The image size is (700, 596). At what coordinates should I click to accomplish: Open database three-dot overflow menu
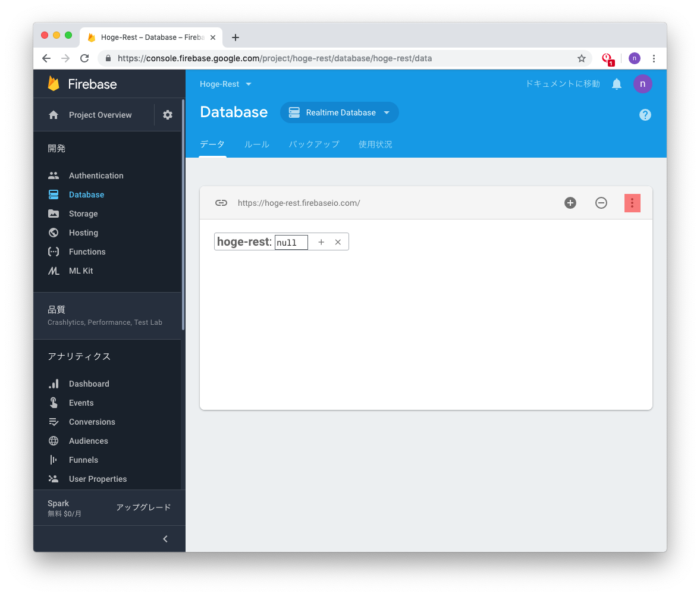(x=632, y=203)
